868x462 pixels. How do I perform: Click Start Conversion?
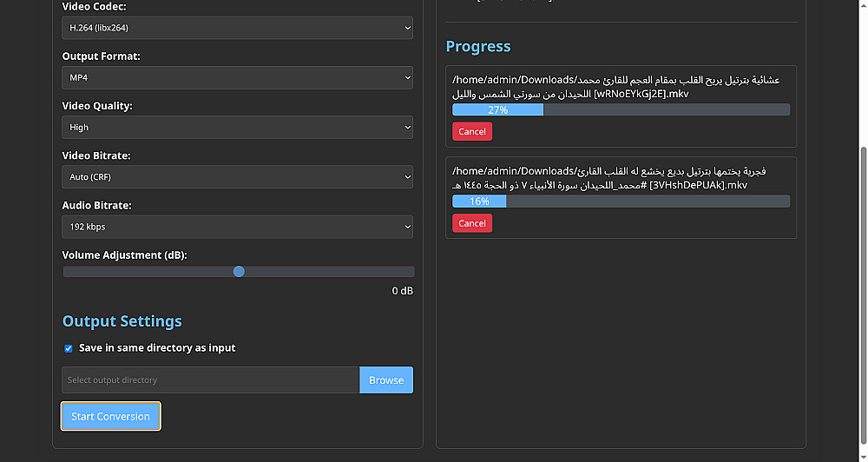click(110, 417)
